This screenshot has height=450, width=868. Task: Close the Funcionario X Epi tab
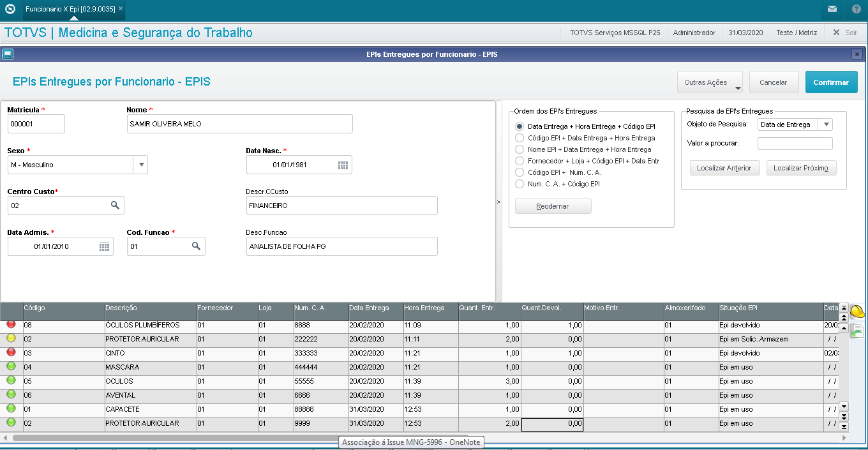[121, 9]
